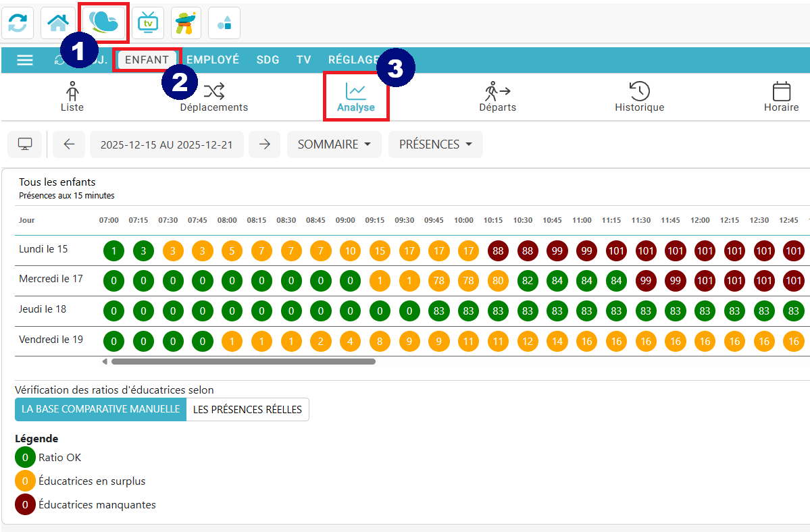Open the date range 2025-12-15 au 2025-12-21 picker
810x532 pixels.
click(166, 144)
